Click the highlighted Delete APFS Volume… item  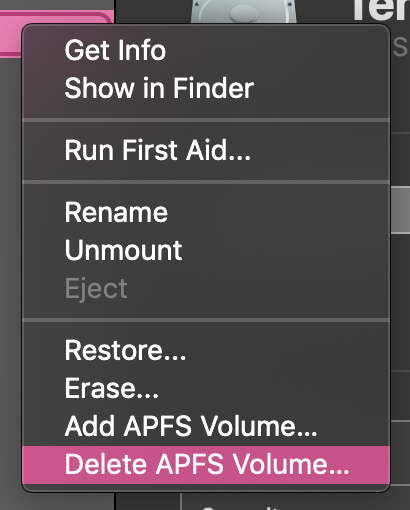pos(206,465)
